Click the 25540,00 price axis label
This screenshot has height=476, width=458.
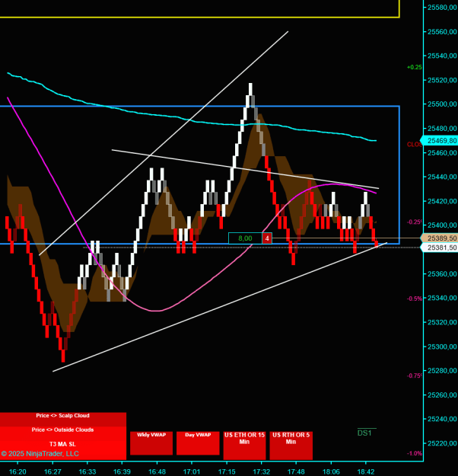click(x=442, y=56)
